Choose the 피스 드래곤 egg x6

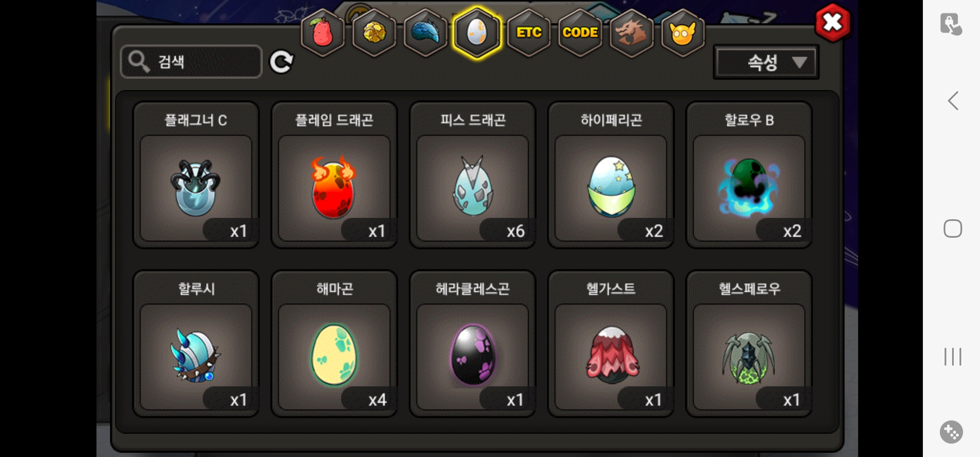pos(473,174)
